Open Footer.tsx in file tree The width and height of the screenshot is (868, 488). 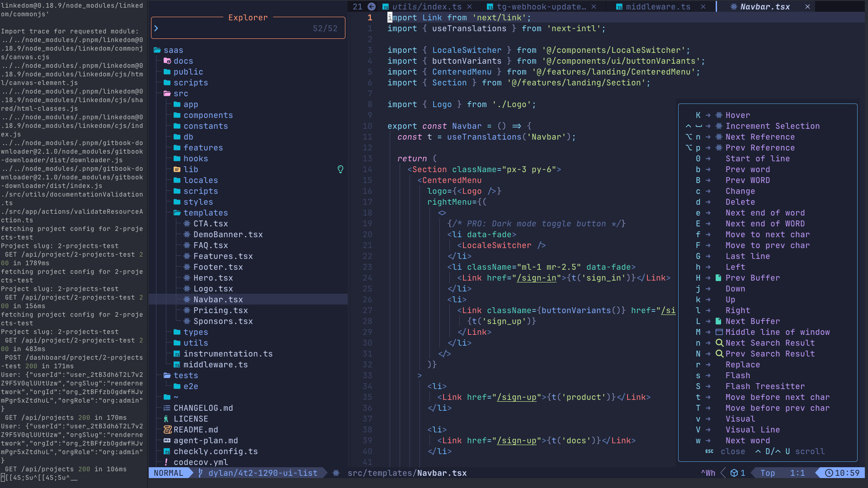[x=218, y=267]
